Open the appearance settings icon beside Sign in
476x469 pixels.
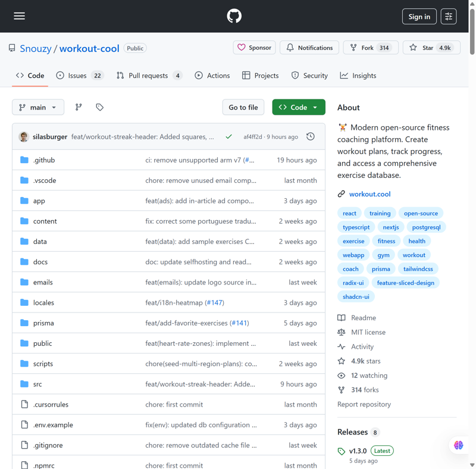[x=449, y=17]
